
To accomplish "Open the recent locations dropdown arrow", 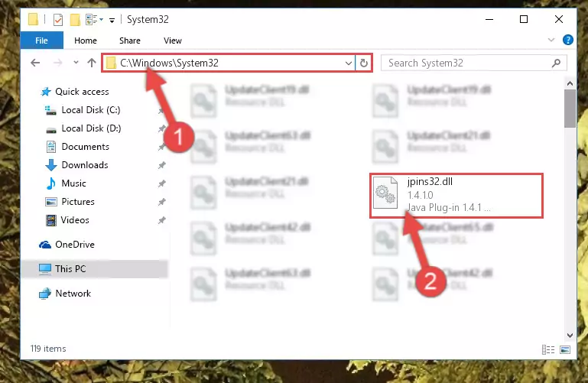I will 76,63.
